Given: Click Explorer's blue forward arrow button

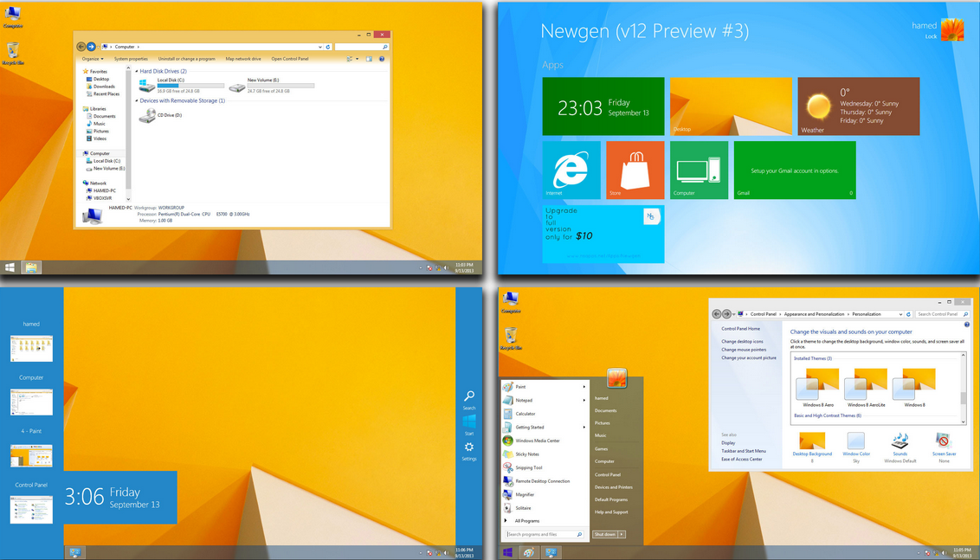Looking at the screenshot, I should point(91,46).
